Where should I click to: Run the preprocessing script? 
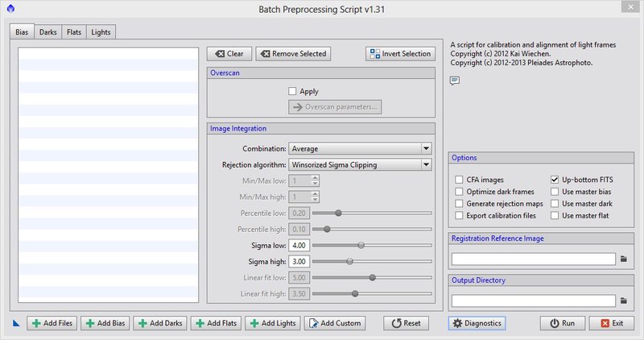pyautogui.click(x=562, y=323)
